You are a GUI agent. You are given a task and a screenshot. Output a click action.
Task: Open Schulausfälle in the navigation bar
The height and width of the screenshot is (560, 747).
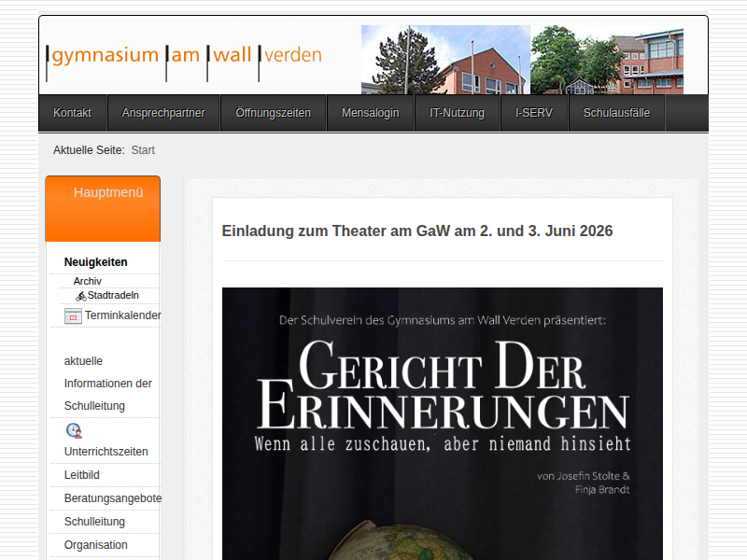[x=616, y=113]
